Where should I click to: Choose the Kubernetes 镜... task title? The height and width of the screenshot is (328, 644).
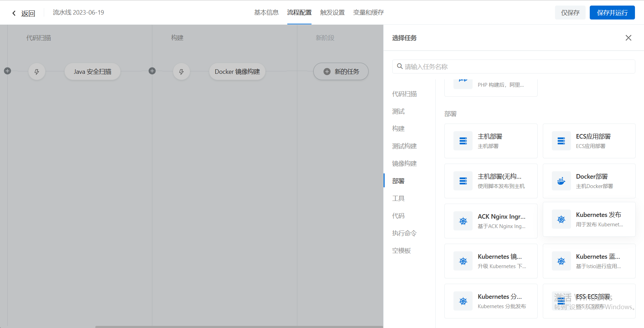500,257
